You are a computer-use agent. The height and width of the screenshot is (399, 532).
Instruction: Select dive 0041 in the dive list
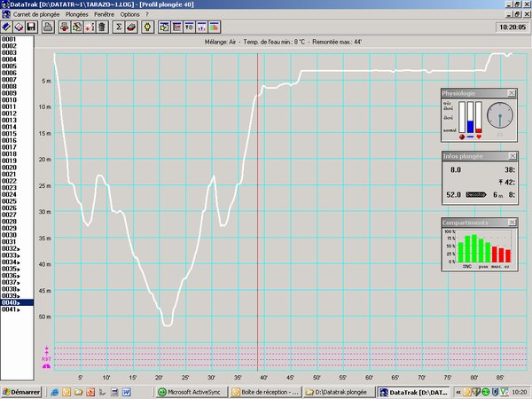pyautogui.click(x=10, y=309)
